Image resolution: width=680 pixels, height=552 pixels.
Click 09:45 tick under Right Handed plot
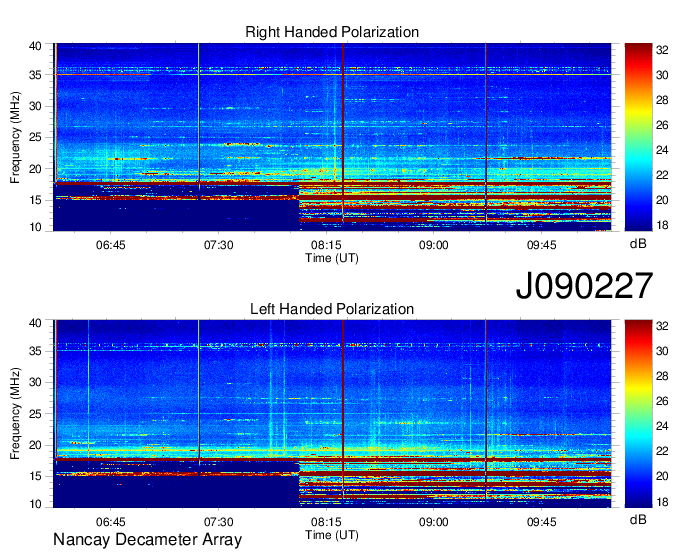click(x=541, y=245)
